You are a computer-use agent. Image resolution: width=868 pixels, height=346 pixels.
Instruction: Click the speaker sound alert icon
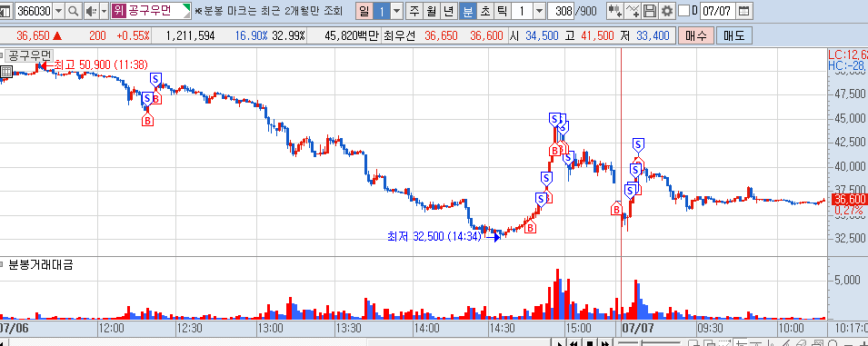(x=90, y=11)
